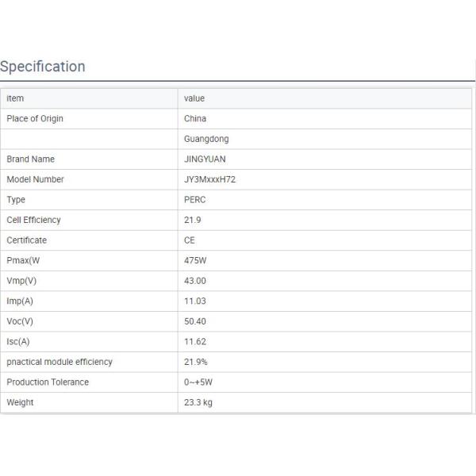Click the Cell Efficiency label

point(33,220)
